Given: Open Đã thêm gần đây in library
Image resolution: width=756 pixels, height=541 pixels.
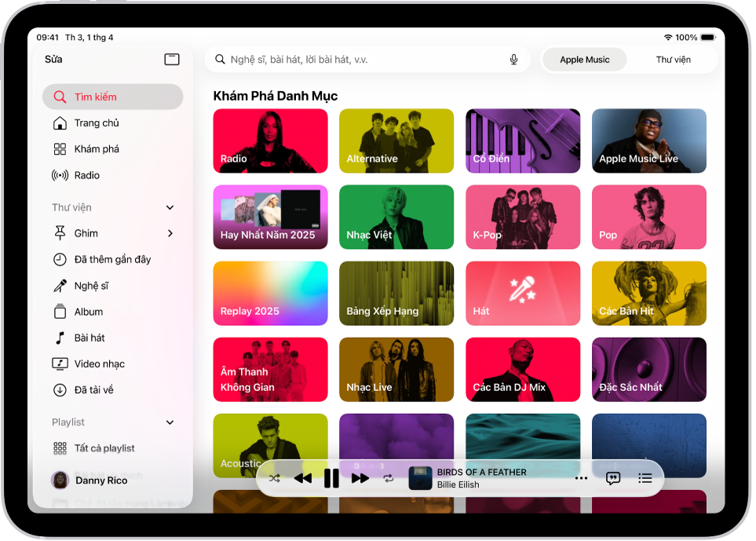Looking at the screenshot, I should [x=113, y=259].
